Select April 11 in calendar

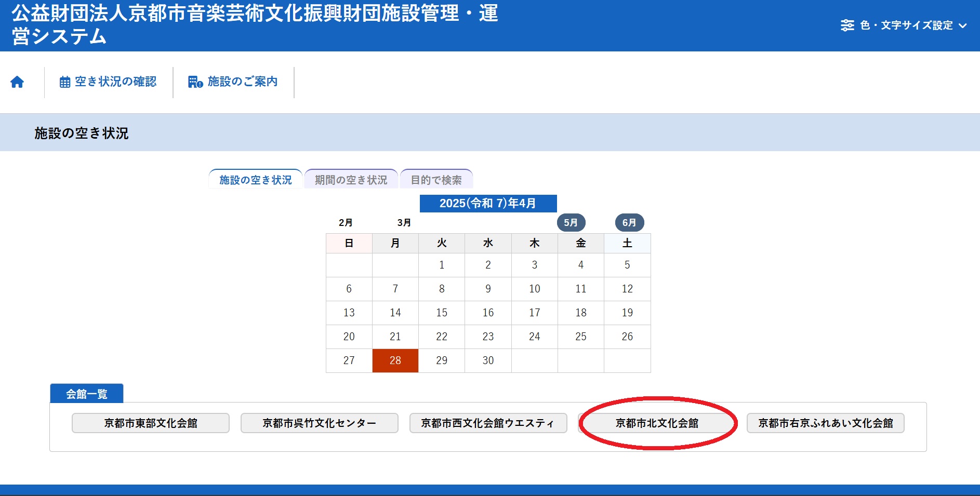(x=581, y=289)
